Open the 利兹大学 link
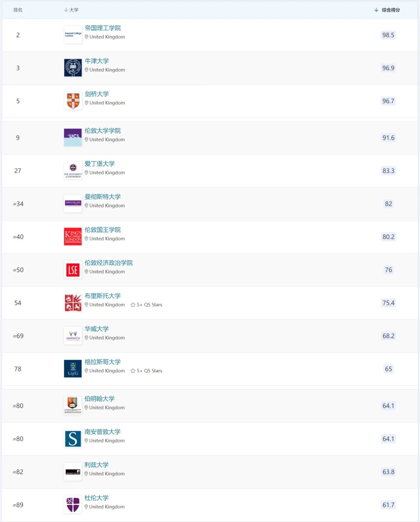This screenshot has width=420, height=522. coord(96,465)
